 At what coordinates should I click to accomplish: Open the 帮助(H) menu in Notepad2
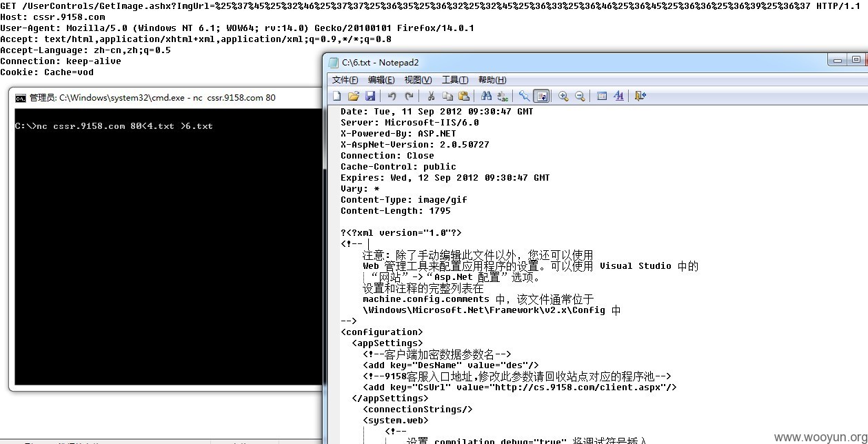tap(492, 80)
